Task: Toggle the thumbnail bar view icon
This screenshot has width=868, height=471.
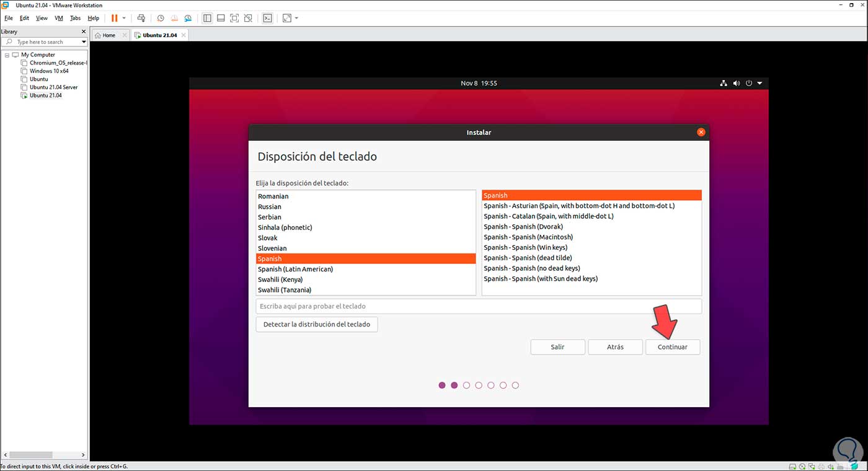Action: [x=221, y=18]
